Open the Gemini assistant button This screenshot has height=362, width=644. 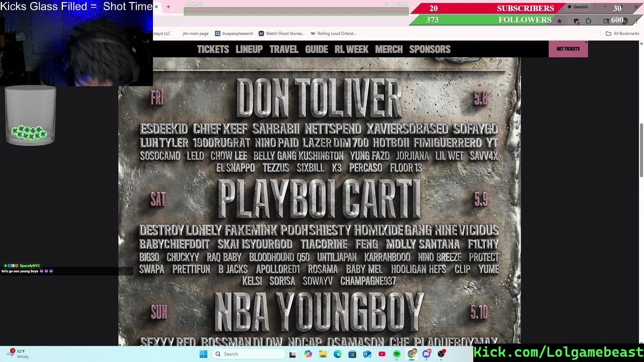click(578, 7)
